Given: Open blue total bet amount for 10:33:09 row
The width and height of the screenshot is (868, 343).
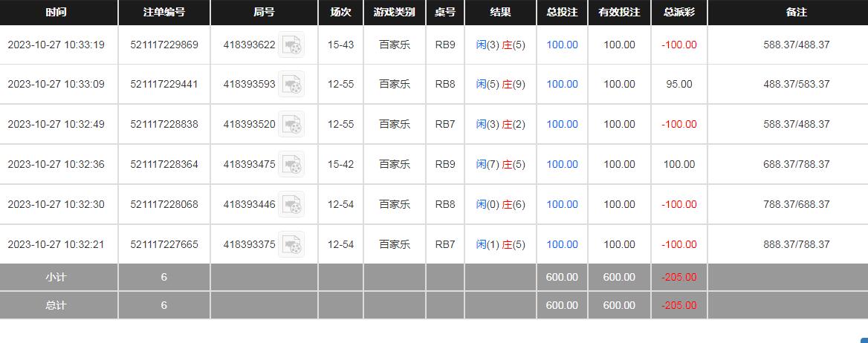Looking at the screenshot, I should 562,85.
